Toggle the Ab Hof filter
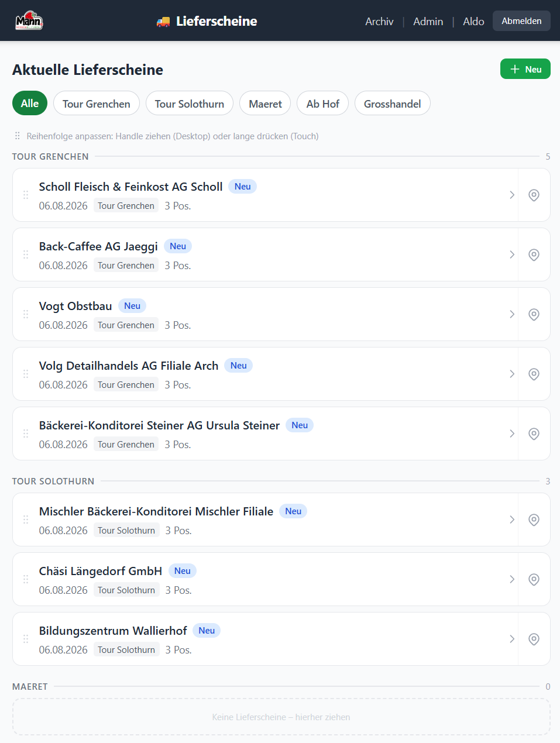Screen dimensions: 560x743 click(323, 104)
